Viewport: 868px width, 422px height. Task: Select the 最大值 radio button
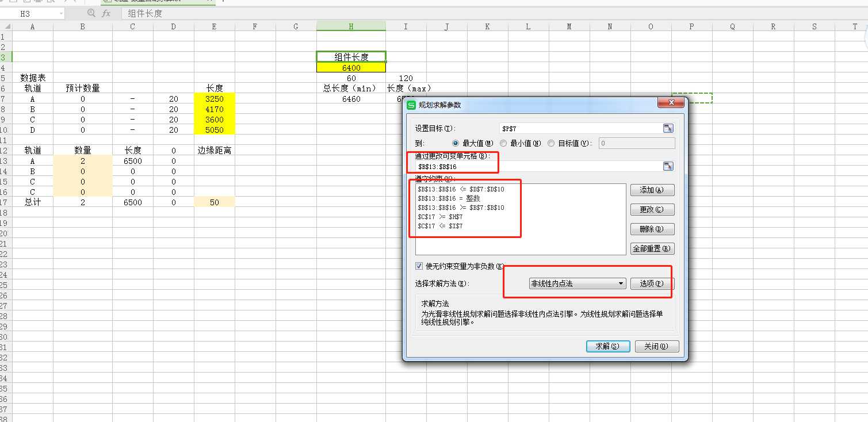click(456, 143)
